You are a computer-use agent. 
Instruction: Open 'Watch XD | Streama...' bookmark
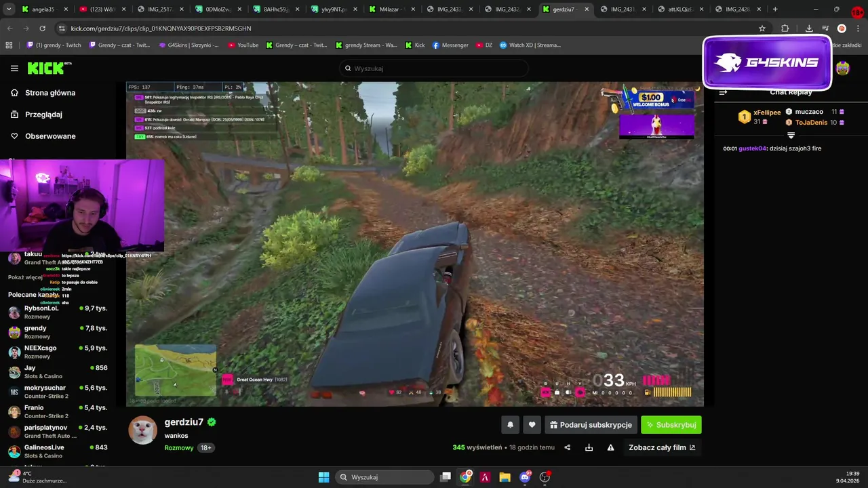coord(530,45)
